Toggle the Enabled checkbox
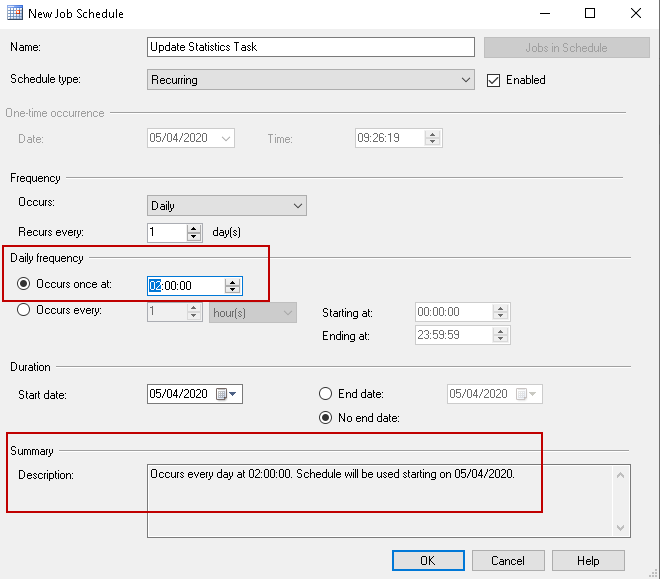Viewport: 660px width, 579px height. click(x=493, y=80)
